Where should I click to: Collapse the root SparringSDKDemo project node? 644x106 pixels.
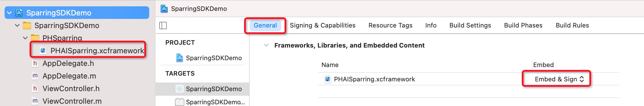9,13
